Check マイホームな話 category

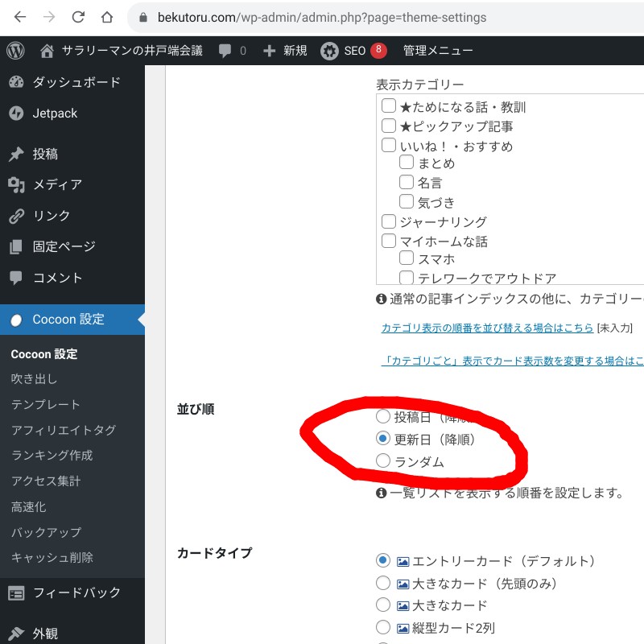tap(389, 241)
